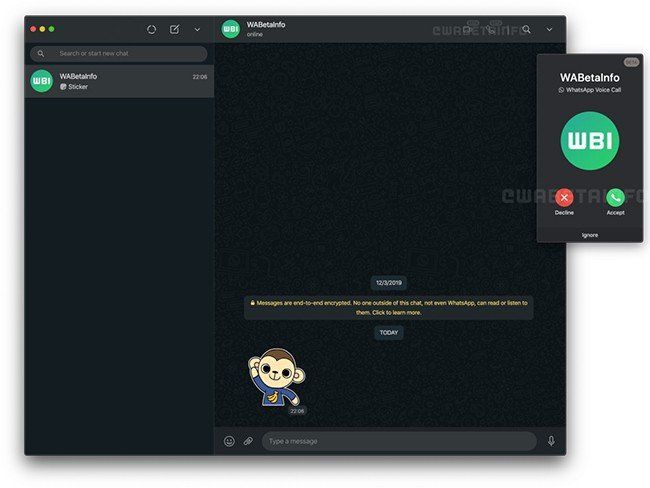Click the badge at call popup top corner
Image resolution: width=650 pixels, height=488 pixels.
point(631,62)
